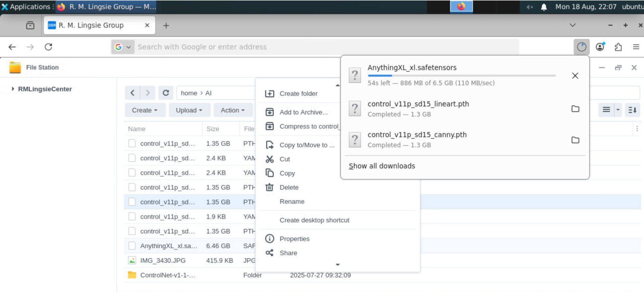Cancel the AnythingXL_xl.safetensors download

(x=575, y=76)
